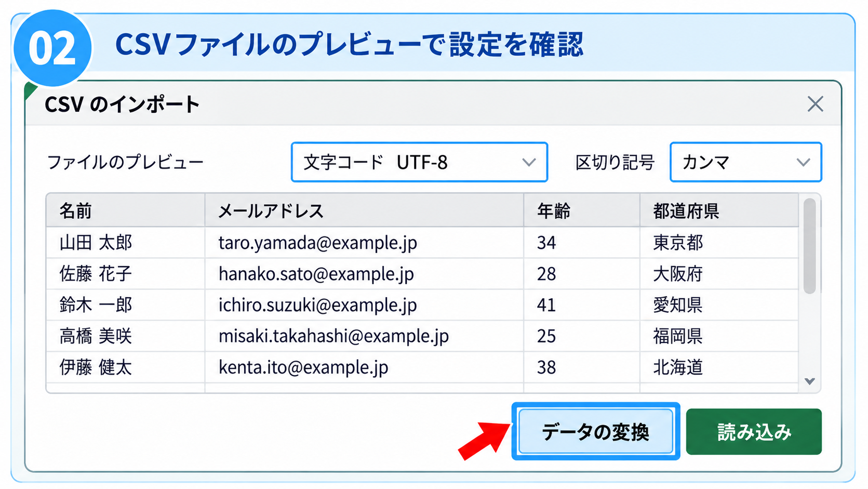Click the cell 鈴木 一郎
Screen dimensions: 868x489
125,305
